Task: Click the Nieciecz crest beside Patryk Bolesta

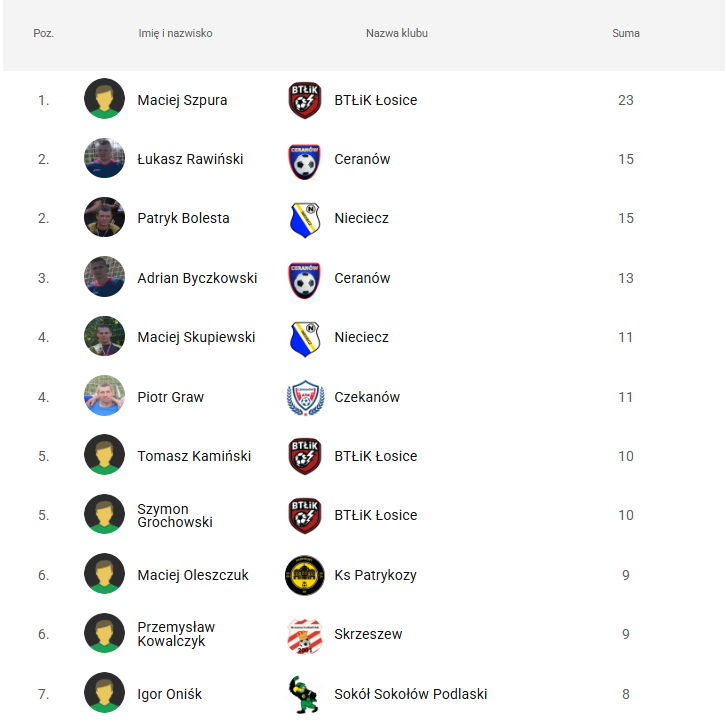Action: click(305, 219)
